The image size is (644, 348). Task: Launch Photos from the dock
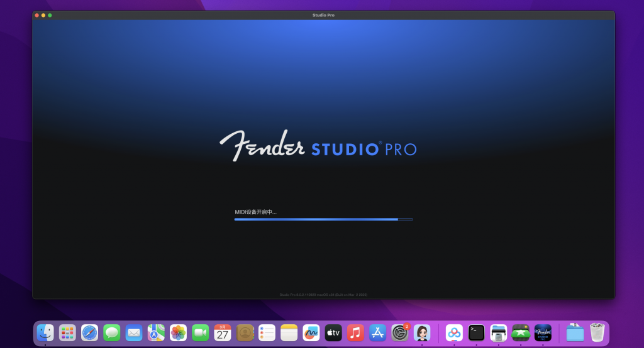[x=179, y=332]
